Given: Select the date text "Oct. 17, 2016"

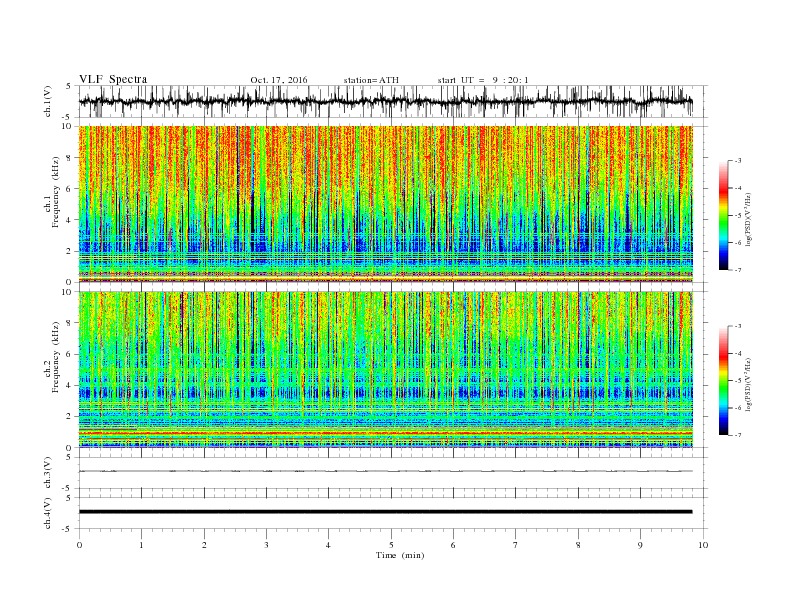Looking at the screenshot, I should pyautogui.click(x=279, y=80).
